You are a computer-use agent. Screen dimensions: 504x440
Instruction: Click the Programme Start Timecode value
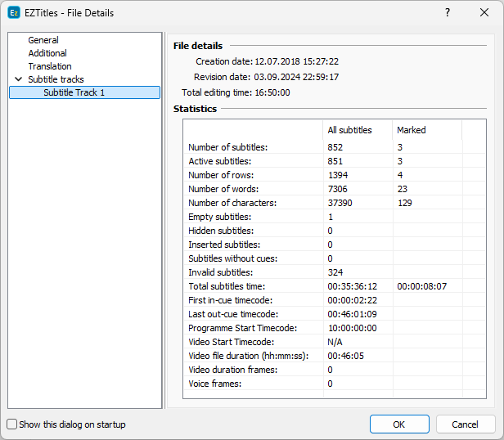tap(352, 328)
